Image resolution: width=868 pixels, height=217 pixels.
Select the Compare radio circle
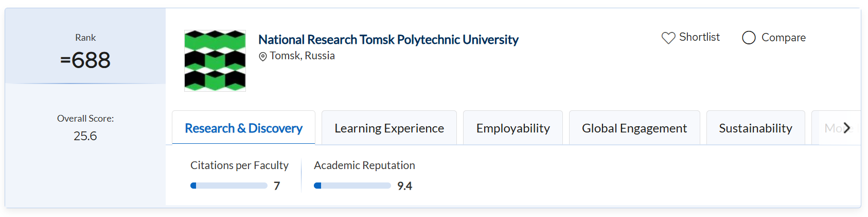[749, 38]
